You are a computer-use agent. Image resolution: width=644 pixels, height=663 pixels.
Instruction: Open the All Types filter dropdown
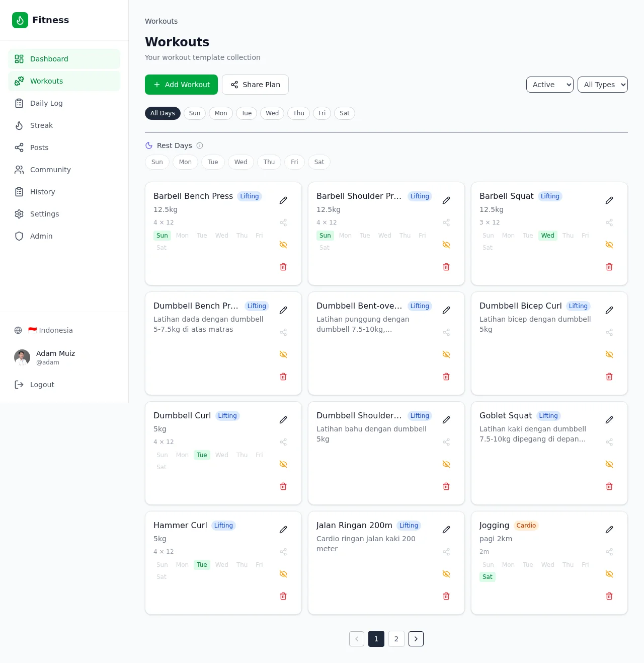click(x=603, y=85)
